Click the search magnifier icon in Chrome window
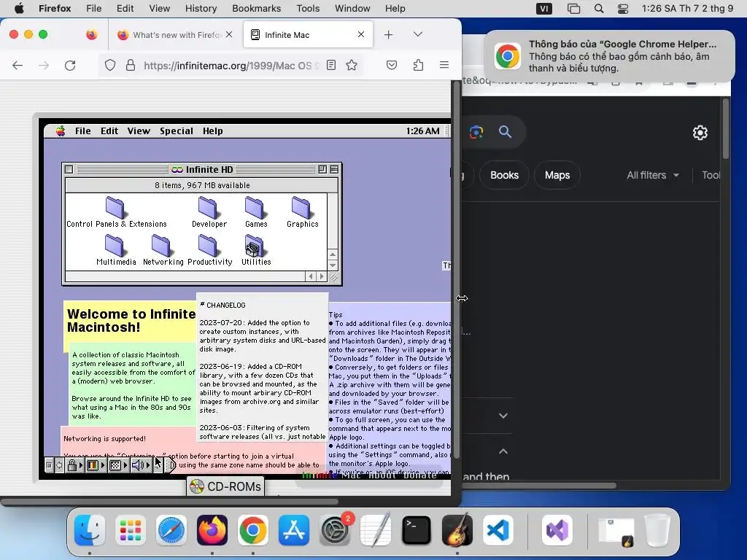 pos(505,132)
